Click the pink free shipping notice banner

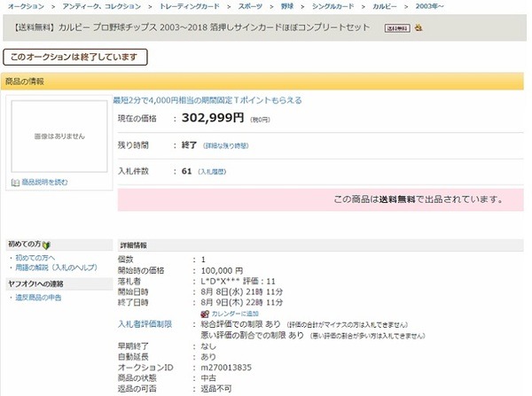coord(321,199)
